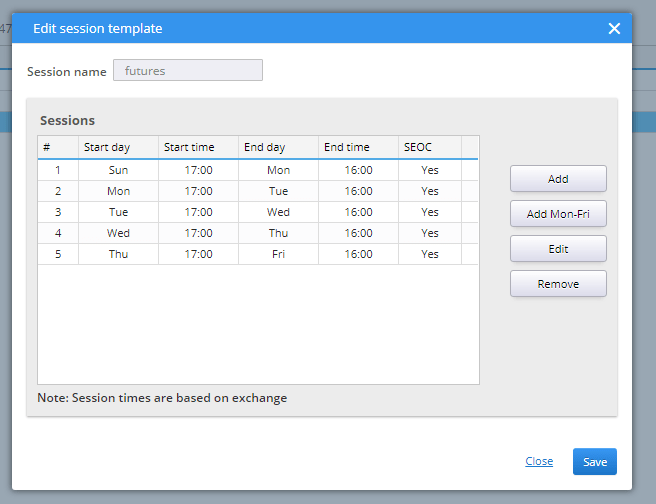Image resolution: width=656 pixels, height=504 pixels.
Task: Select session row 1 number cell
Action: pos(58,170)
